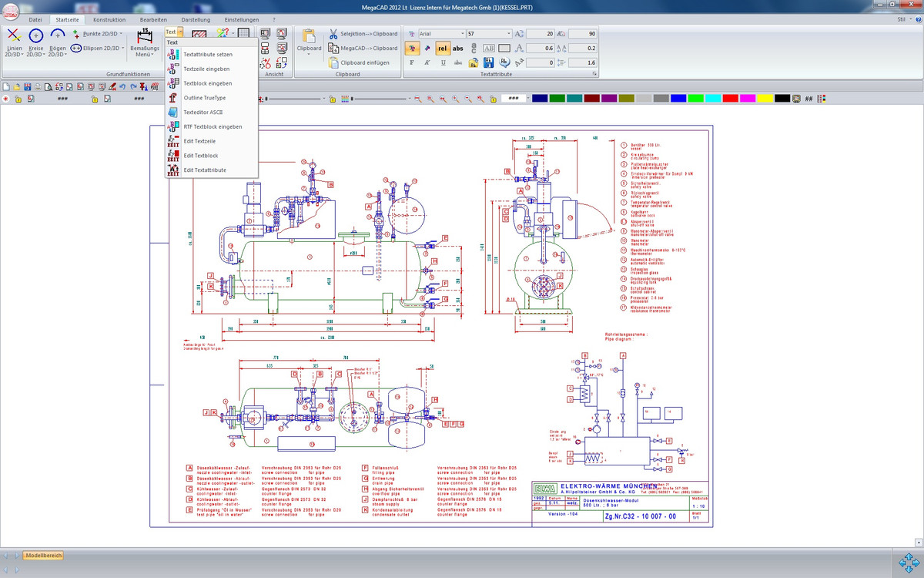Toggle underline text attribute U
The height and width of the screenshot is (578, 924).
pos(444,62)
